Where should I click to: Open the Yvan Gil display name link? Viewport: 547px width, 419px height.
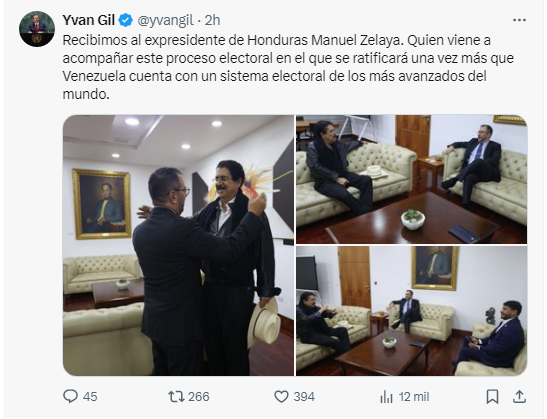point(89,20)
